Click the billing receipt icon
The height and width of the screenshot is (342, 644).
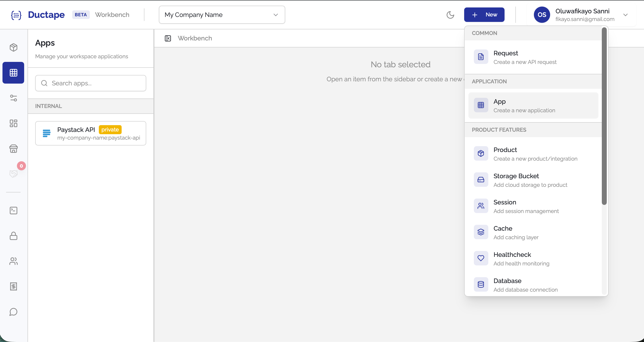click(13, 286)
